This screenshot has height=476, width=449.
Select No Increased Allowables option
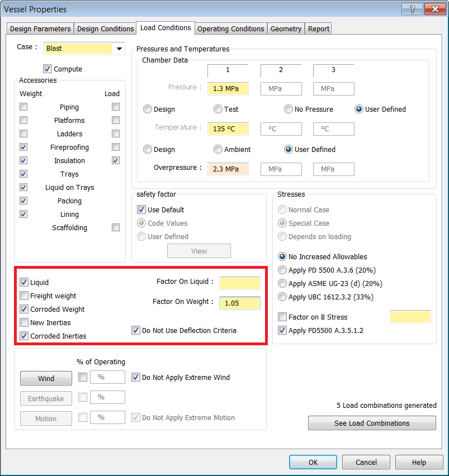282,256
